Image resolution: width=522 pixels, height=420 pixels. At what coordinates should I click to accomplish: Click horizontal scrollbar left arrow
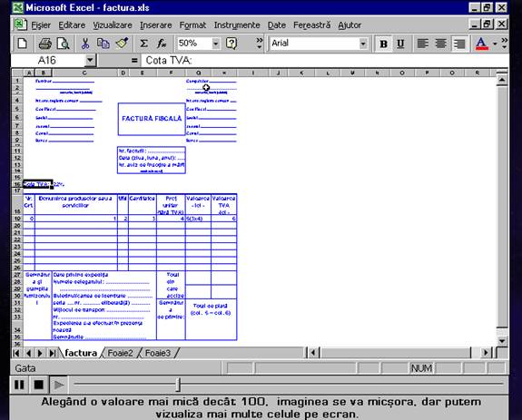pyautogui.click(x=313, y=353)
